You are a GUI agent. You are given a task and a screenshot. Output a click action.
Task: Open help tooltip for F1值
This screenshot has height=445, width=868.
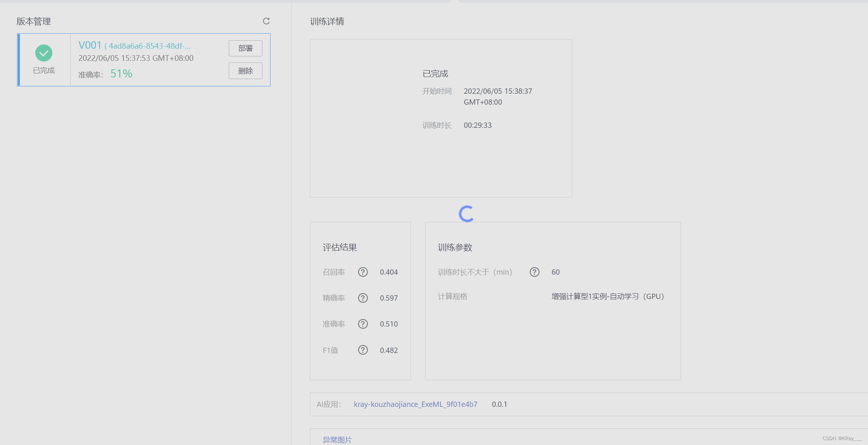363,350
